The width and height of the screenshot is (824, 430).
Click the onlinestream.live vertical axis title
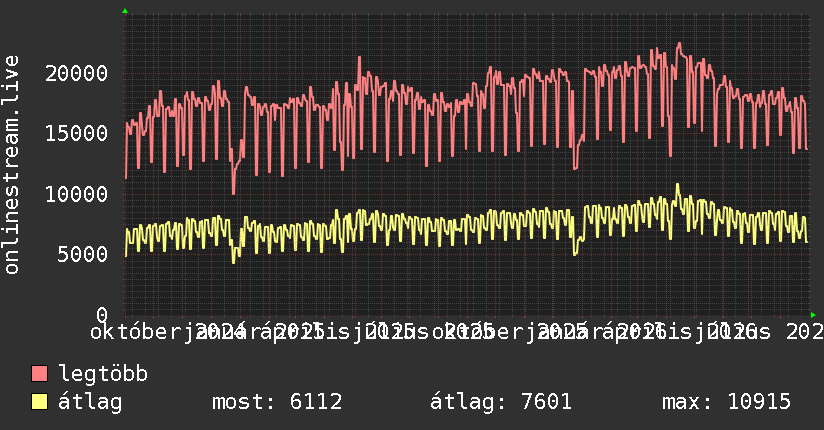[x=11, y=165]
